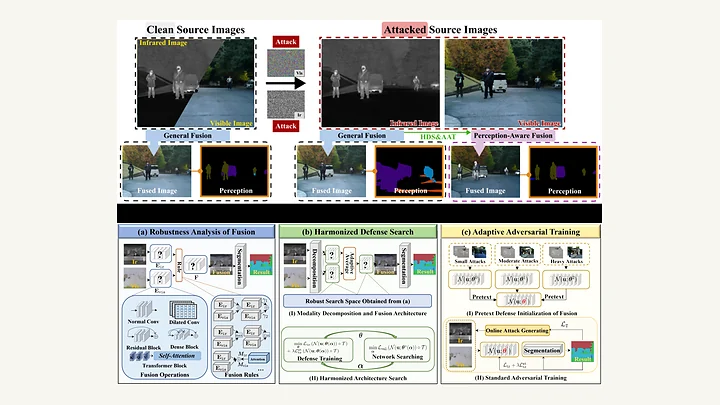Select "(a) Robustness Analysis of Fusion" header

tap(197, 232)
